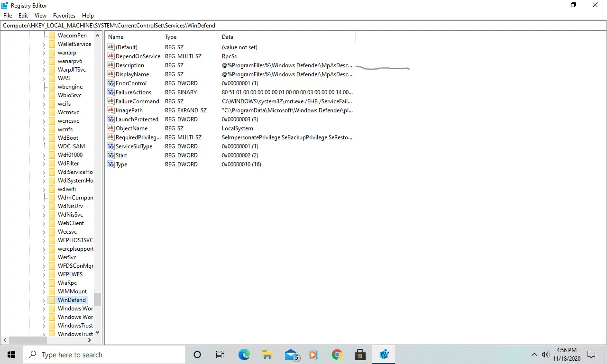
Task: Click the LaunchProtected DWORD icon
Action: coord(111,119)
